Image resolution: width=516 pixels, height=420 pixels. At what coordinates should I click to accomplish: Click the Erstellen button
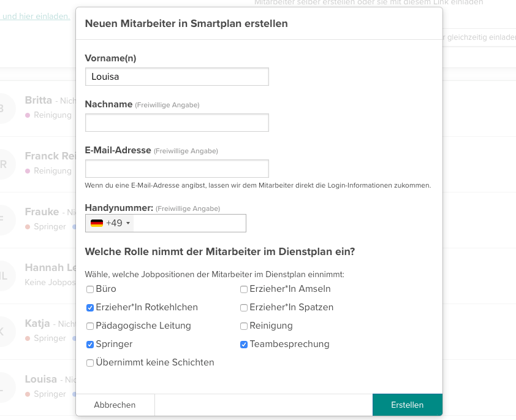[x=407, y=405]
